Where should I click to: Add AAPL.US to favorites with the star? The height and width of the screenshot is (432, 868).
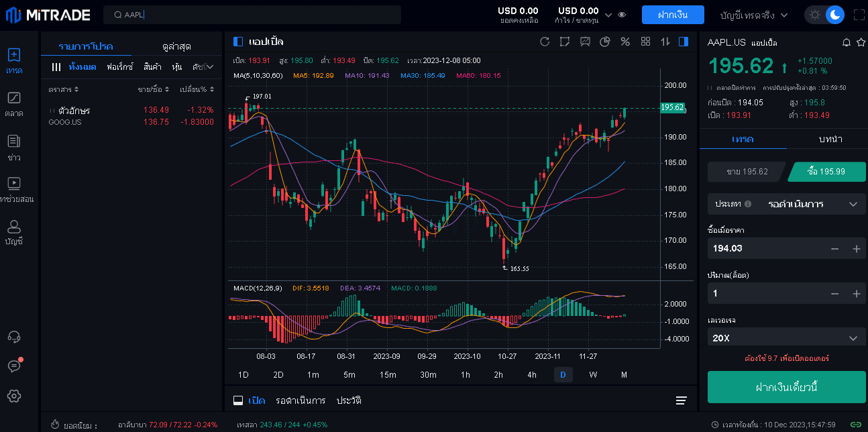pos(861,42)
